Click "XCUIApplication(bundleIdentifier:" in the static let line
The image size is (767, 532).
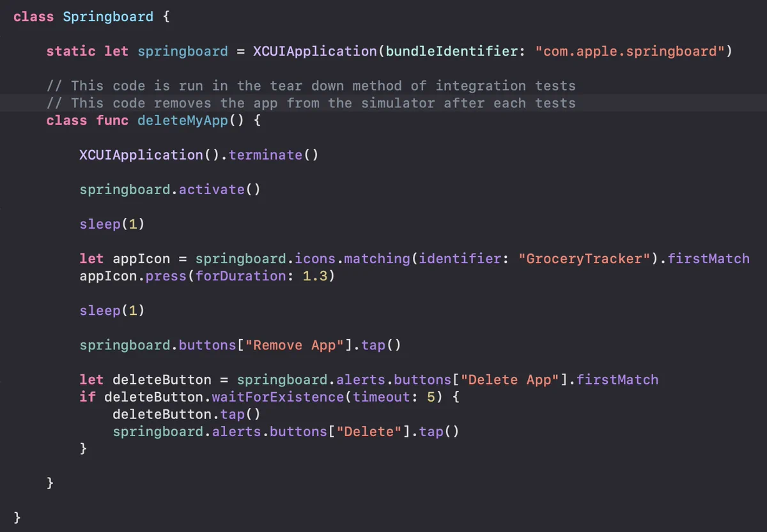click(390, 51)
